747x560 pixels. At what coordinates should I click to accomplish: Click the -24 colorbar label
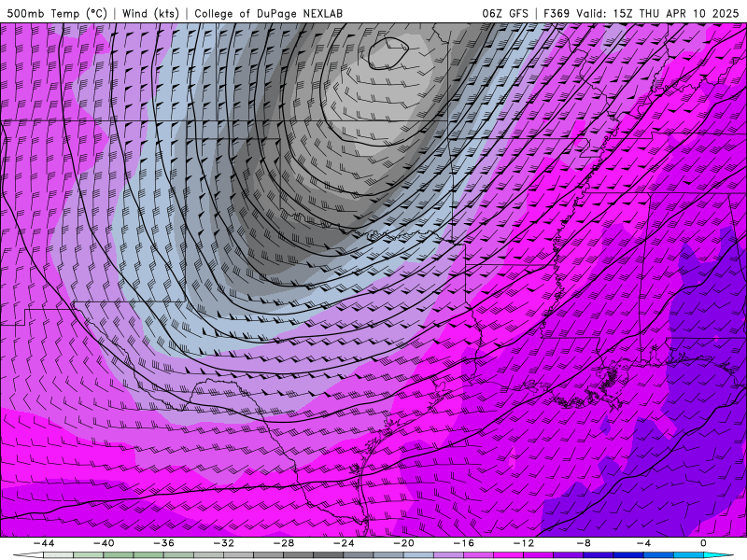click(344, 543)
